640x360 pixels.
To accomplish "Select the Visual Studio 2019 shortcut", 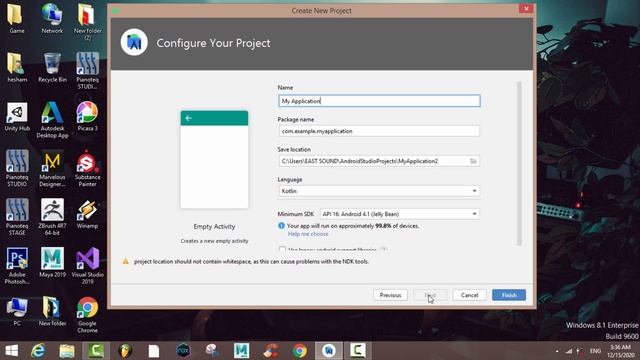I will click(x=87, y=266).
